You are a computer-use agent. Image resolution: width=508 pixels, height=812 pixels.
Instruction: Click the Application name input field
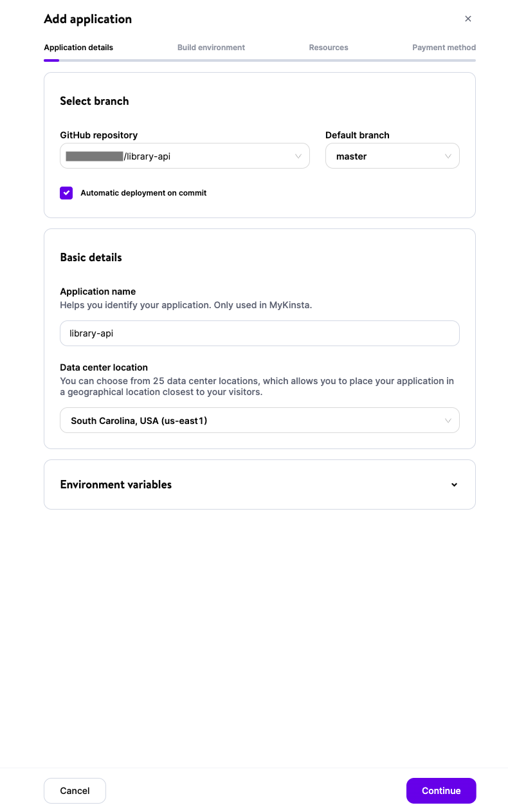pos(260,333)
